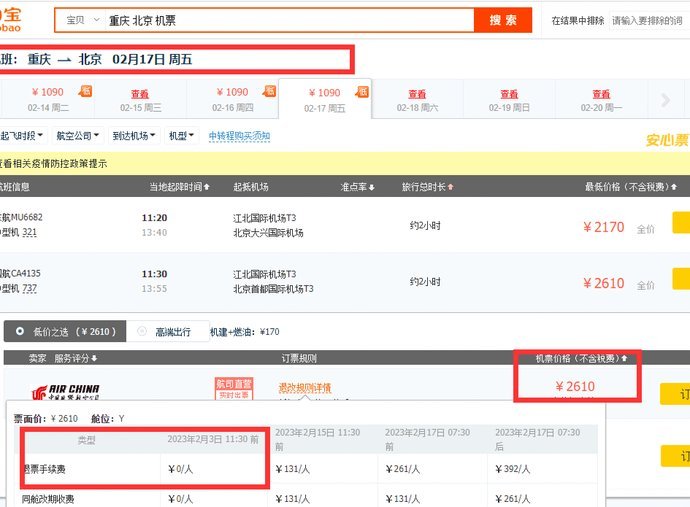Click the 请输入要排除的词 exclude field
This screenshot has width=690, height=507.
(x=648, y=20)
